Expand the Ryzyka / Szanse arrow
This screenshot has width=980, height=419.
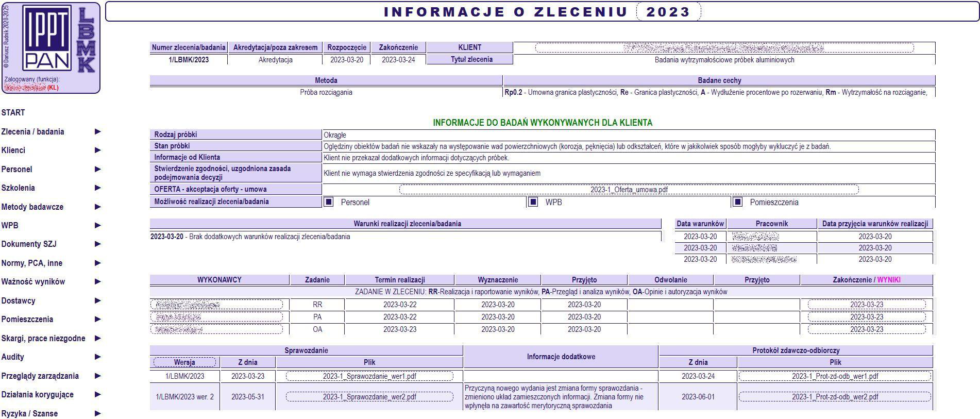click(98, 413)
